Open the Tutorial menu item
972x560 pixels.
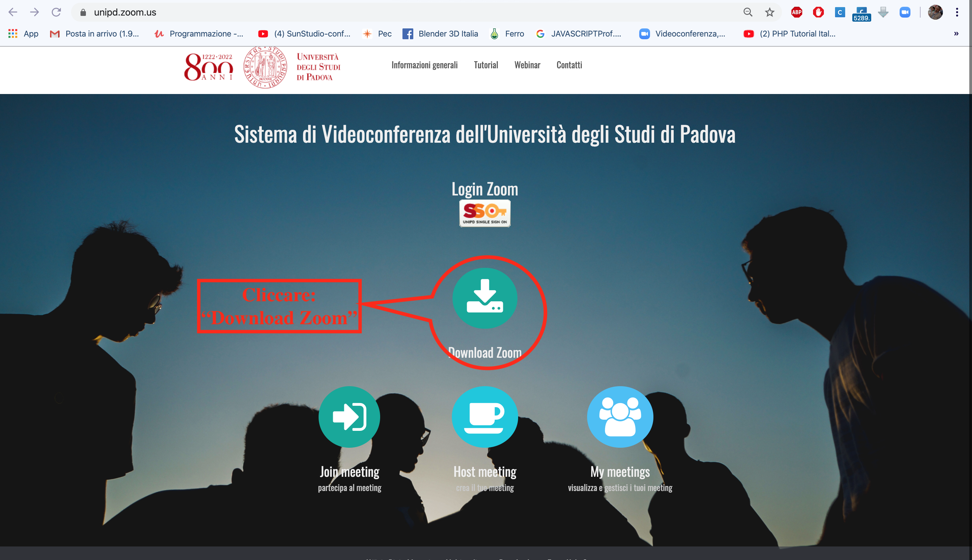pos(486,65)
